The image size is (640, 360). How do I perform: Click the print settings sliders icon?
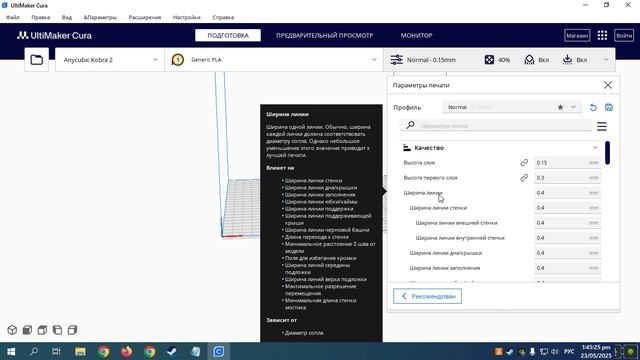pos(396,60)
